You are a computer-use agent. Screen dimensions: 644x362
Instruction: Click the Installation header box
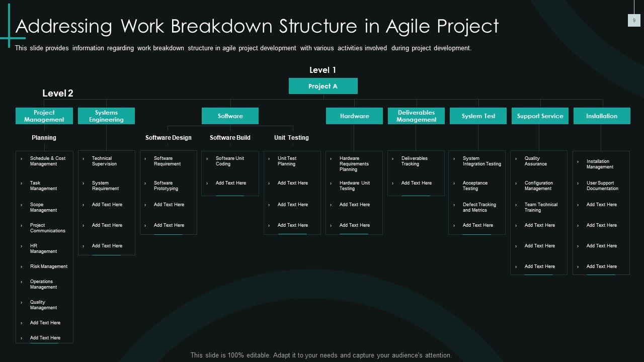(601, 116)
